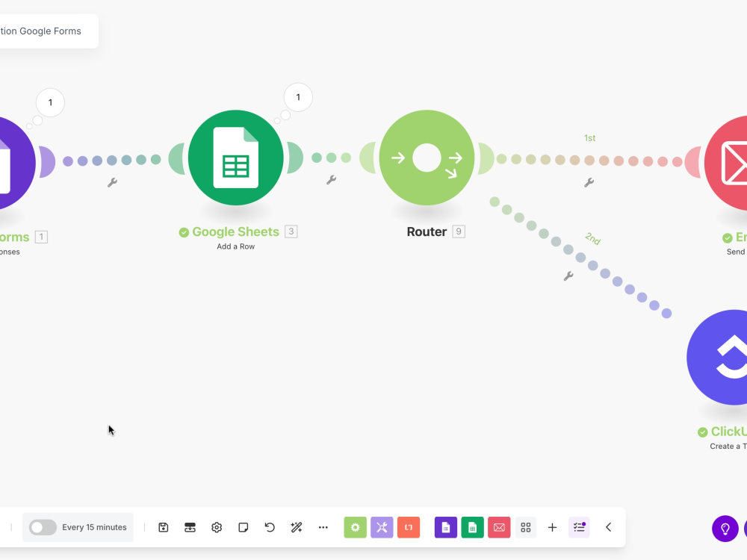The width and height of the screenshot is (747, 560).
Task: Open the Router module circle
Action: click(427, 158)
